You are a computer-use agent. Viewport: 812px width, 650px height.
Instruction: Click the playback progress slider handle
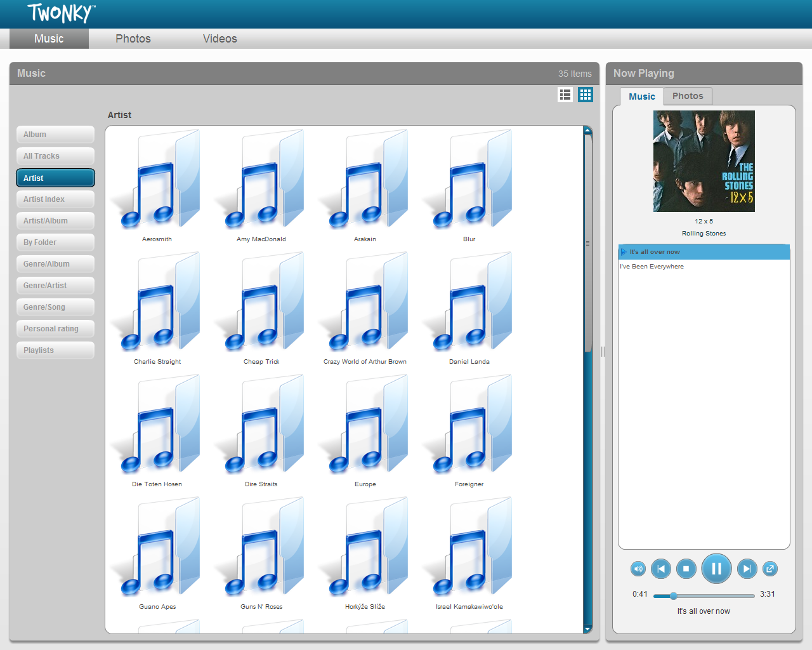(673, 595)
